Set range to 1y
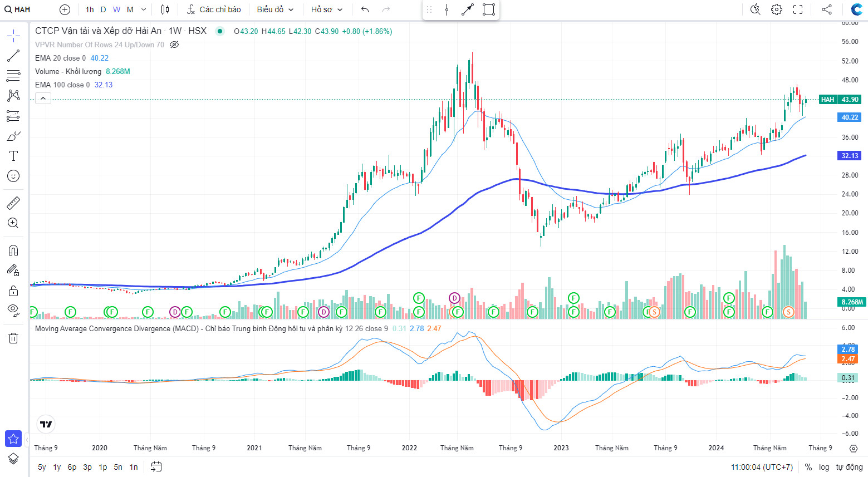This screenshot has width=868, height=477. tap(57, 467)
